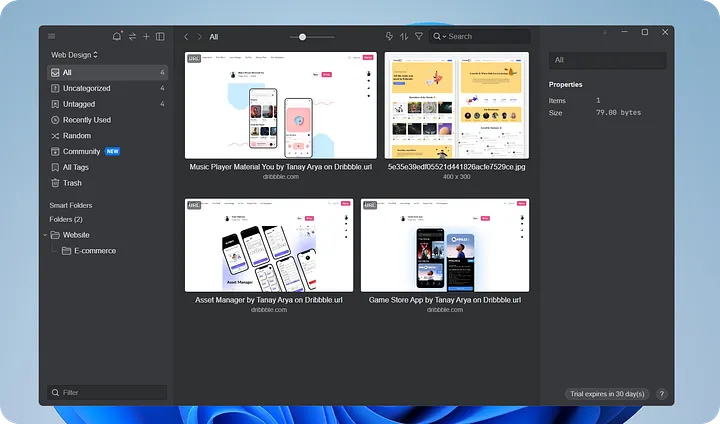This screenshot has height=424, width=720.
Task: Click the pin icon in title bar
Action: 605,32
